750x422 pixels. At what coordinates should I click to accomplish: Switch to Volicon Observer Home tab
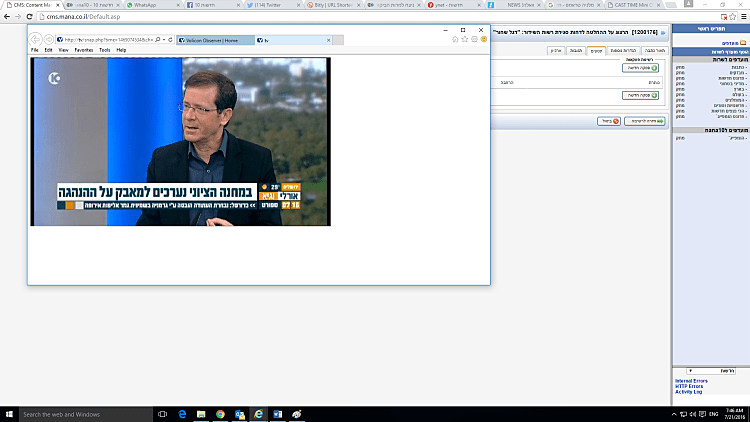[215, 39]
